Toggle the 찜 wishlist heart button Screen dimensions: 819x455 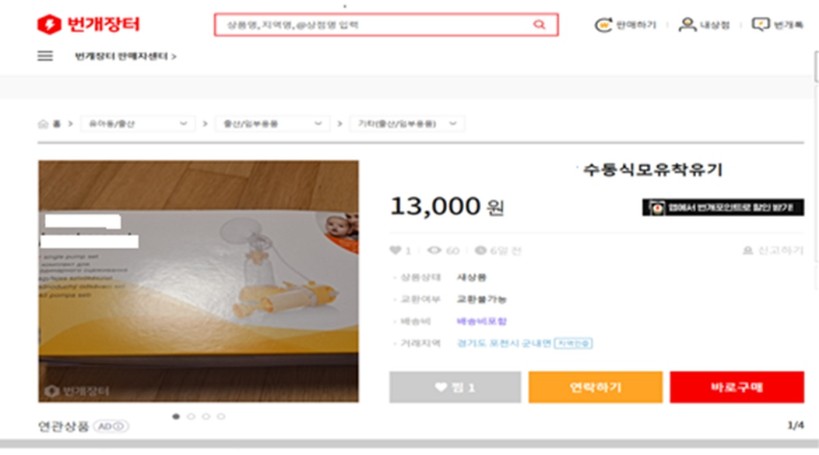point(455,387)
